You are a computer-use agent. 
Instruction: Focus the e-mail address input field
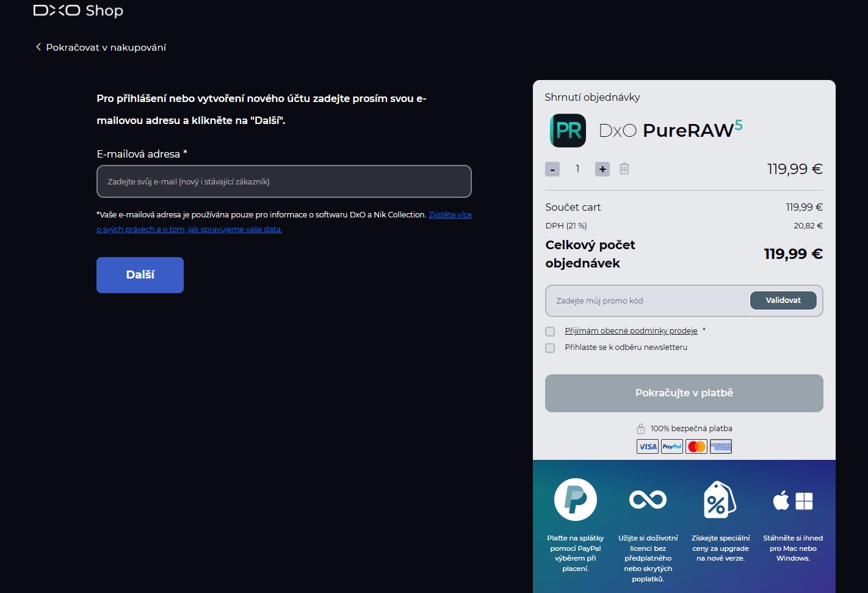click(x=284, y=181)
